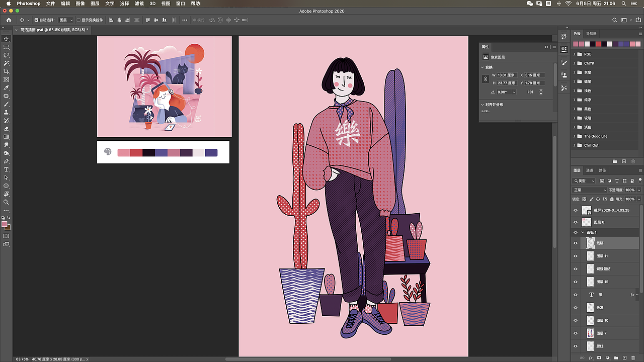Switch to the 通道 tab
The height and width of the screenshot is (362, 644).
(x=590, y=170)
